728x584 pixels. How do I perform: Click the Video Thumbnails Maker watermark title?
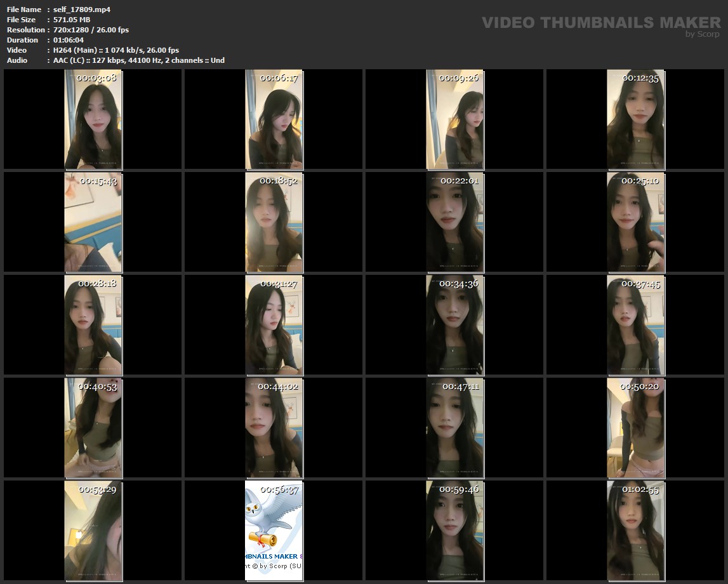pyautogui.click(x=600, y=23)
